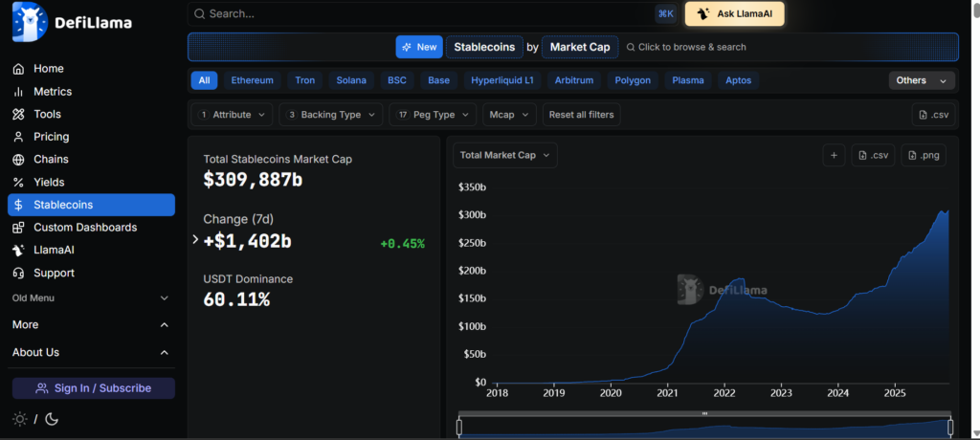Screen dimensions: 980x440
Task: Open the Backing Type dropdown
Action: [330, 115]
